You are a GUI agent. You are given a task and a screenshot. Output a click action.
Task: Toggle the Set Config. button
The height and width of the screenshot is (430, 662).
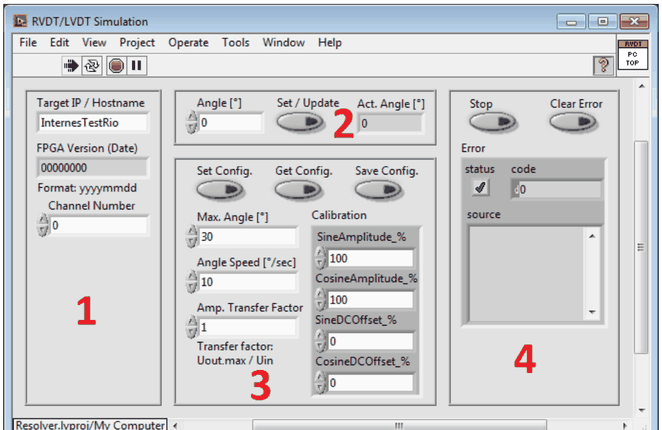click(220, 190)
